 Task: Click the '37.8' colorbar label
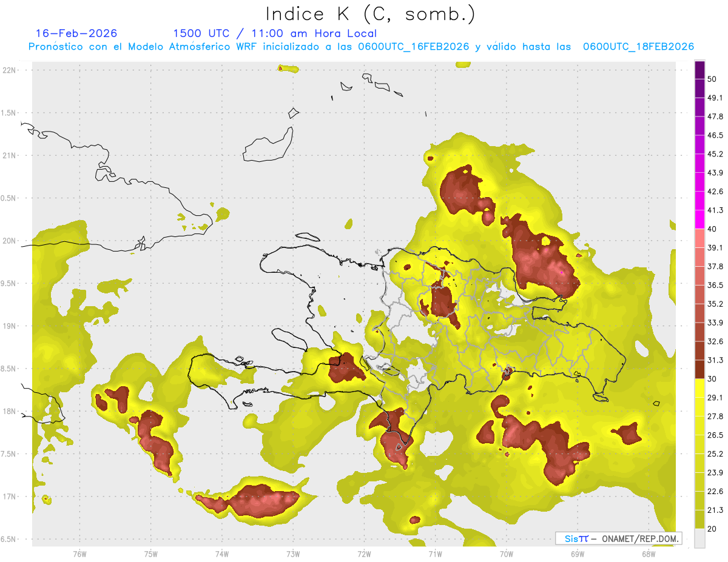(715, 266)
